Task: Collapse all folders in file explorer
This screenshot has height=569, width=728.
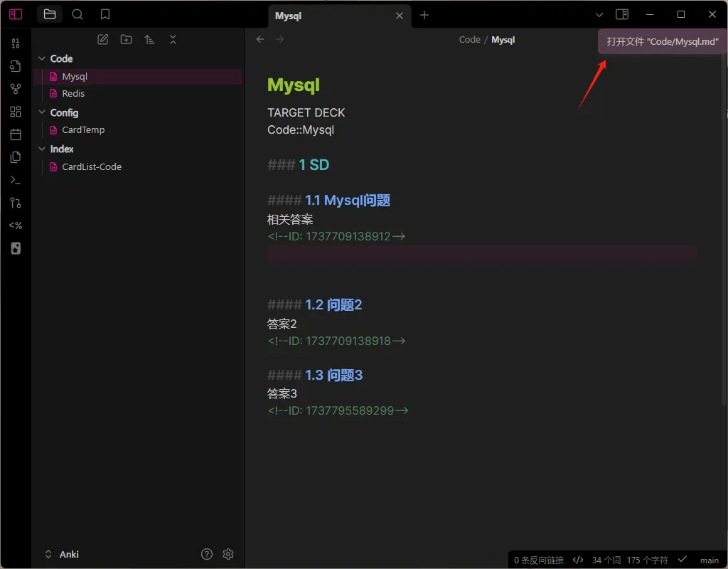Action: click(173, 40)
